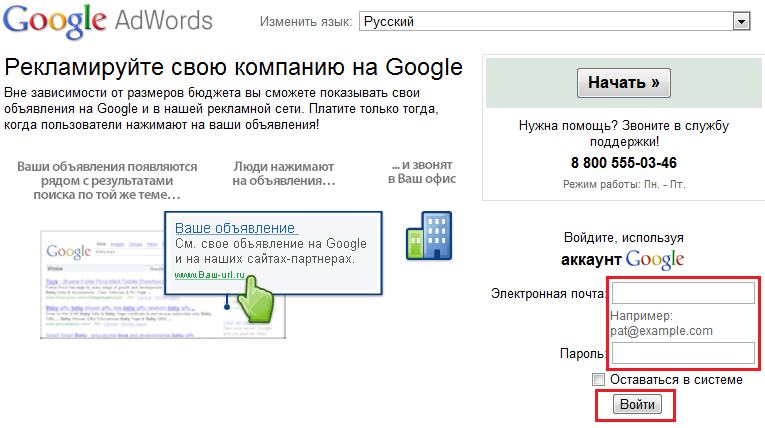Click the Google logo near аккаунт

tap(655, 259)
